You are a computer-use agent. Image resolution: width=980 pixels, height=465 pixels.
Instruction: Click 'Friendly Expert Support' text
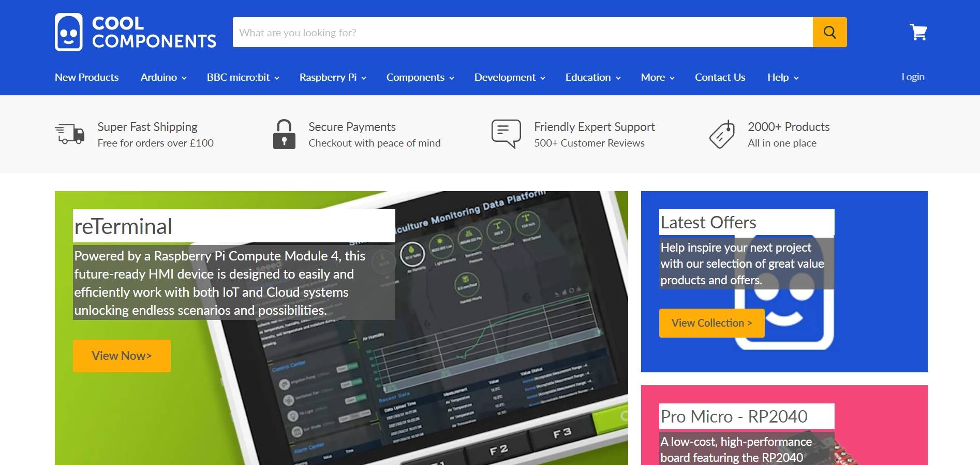[595, 127]
